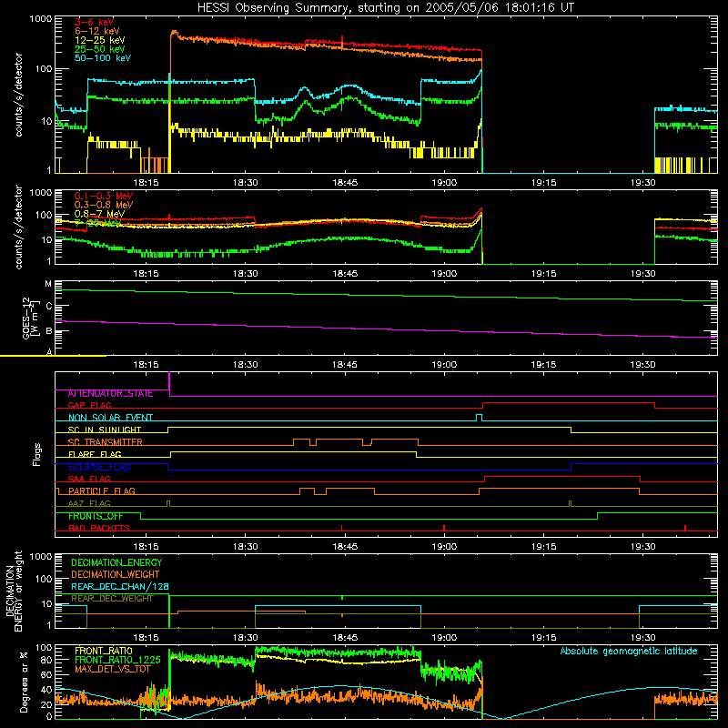Select the FRONTS_OFF flag label
Viewport: 728px width, 728px height.
(x=96, y=516)
